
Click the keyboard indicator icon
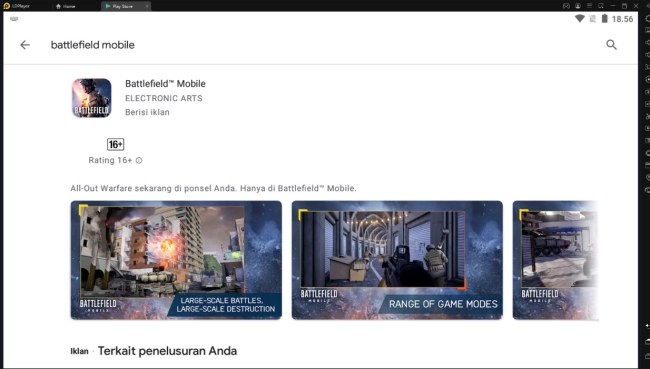tap(14, 19)
